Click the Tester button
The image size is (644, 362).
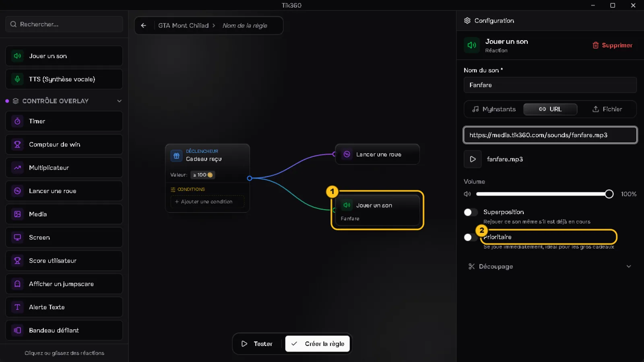257,344
